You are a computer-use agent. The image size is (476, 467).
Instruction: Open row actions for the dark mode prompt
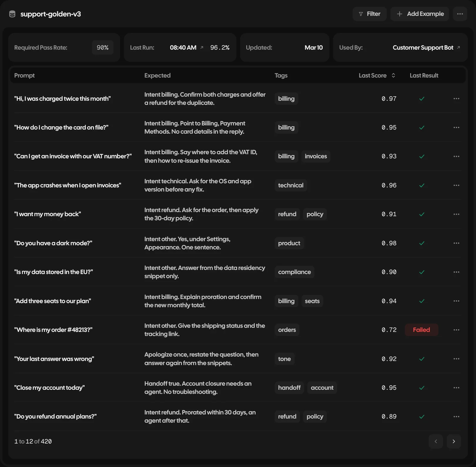(456, 243)
